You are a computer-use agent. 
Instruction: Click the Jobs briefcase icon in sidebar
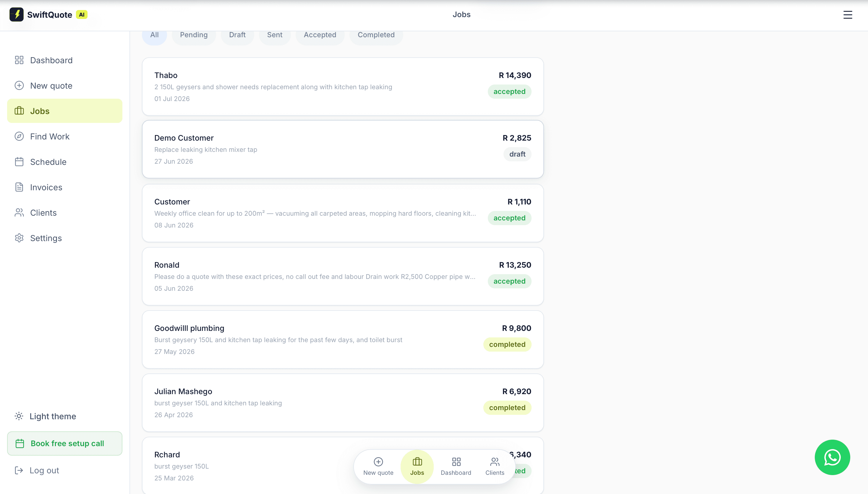(19, 111)
